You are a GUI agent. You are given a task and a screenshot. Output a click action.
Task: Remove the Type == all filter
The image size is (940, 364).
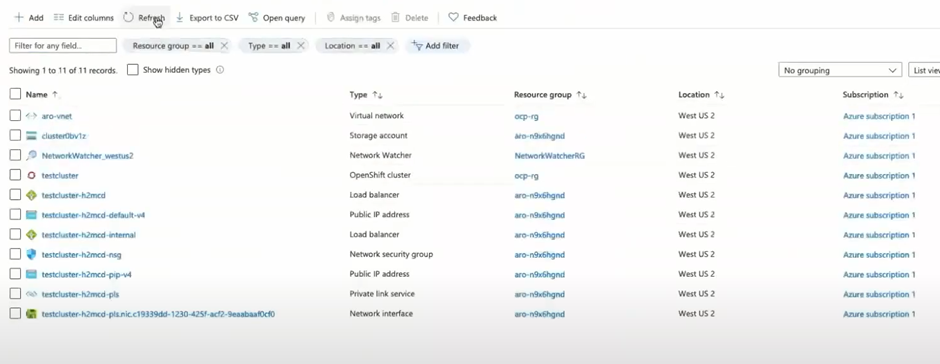pyautogui.click(x=301, y=46)
